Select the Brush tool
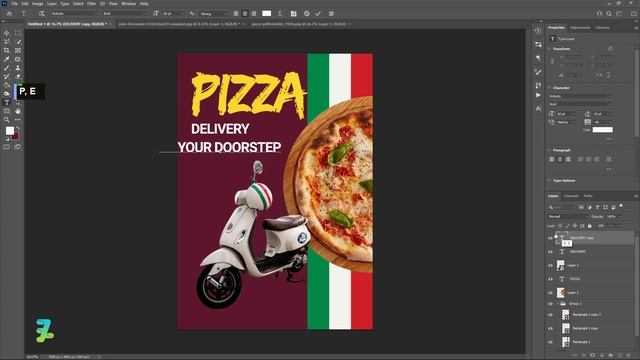This screenshot has height=360, width=640. pyautogui.click(x=7, y=68)
